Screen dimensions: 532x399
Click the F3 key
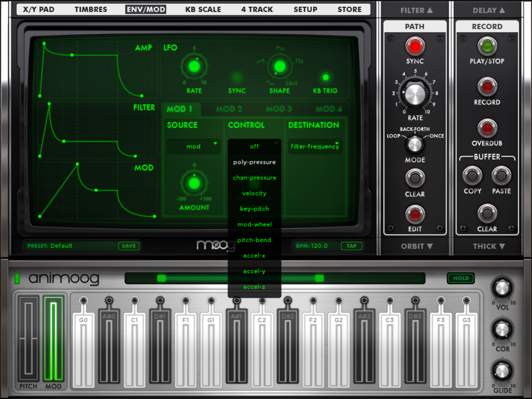pyautogui.click(x=441, y=350)
